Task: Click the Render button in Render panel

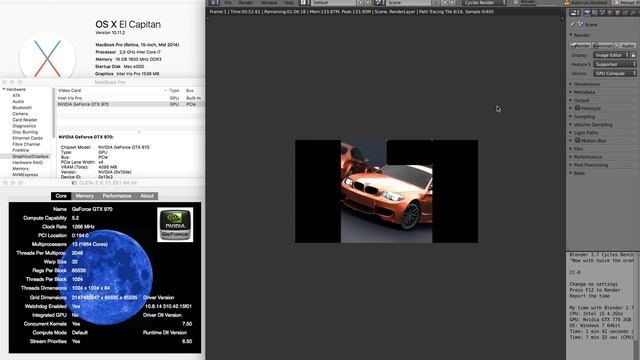Action: pyautogui.click(x=580, y=45)
